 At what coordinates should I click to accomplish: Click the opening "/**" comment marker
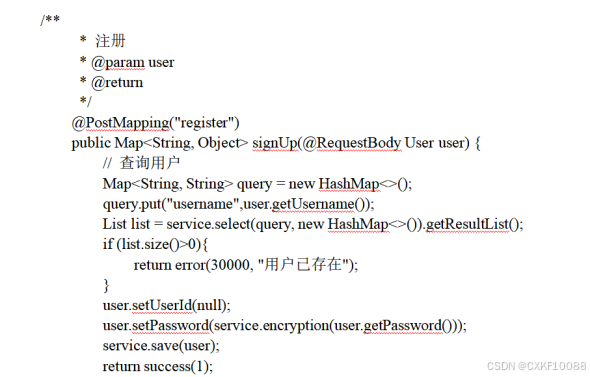pos(50,20)
